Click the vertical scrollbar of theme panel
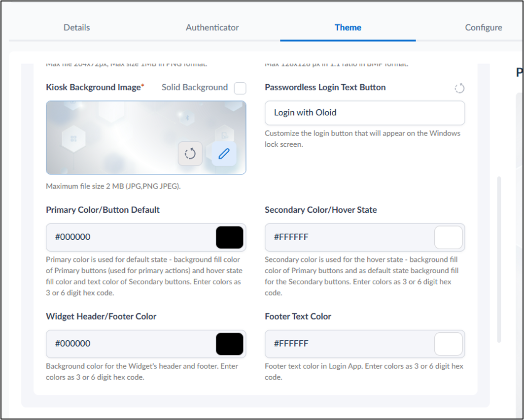This screenshot has height=420, width=524. (499, 259)
